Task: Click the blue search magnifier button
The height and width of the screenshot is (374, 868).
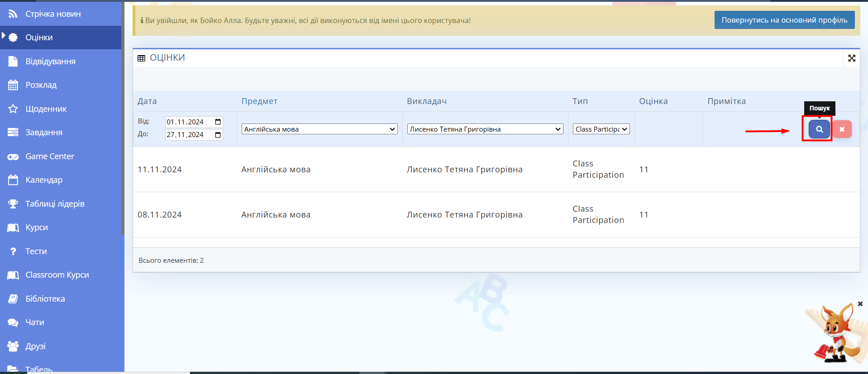Action: point(819,129)
